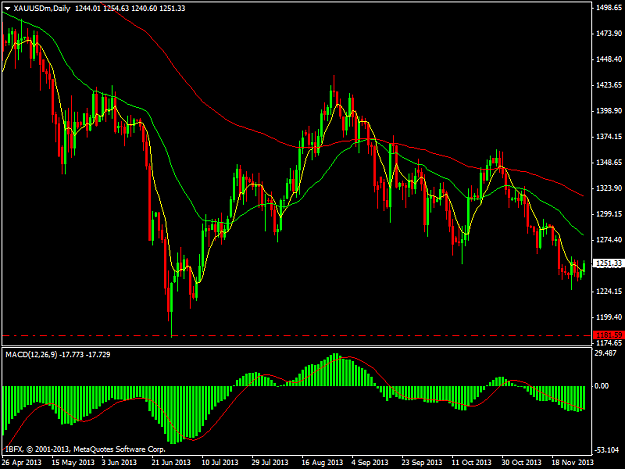Click the OHLC values 1244.01 1254.63 1240.60 1251.33
This screenshot has height=469, width=625.
[x=130, y=8]
